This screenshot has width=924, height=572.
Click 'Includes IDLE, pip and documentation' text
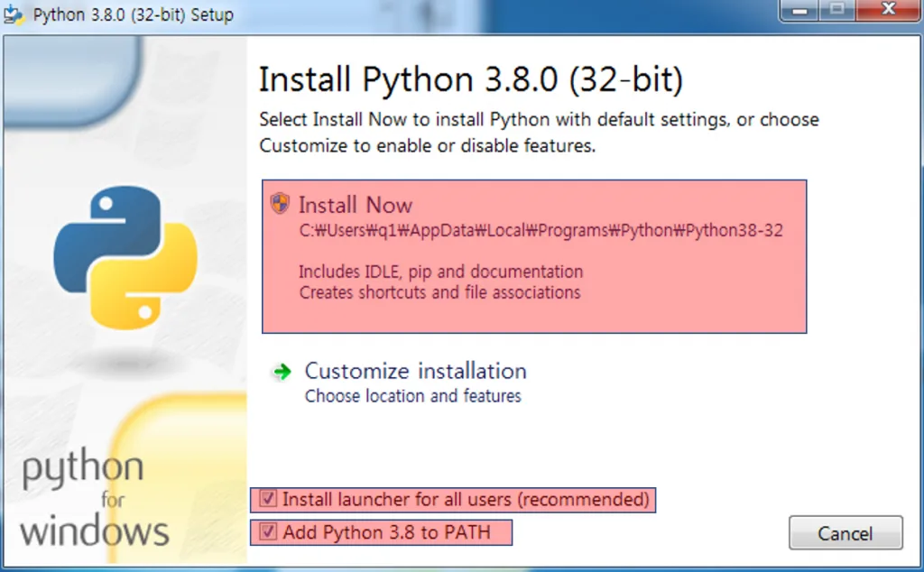440,272
